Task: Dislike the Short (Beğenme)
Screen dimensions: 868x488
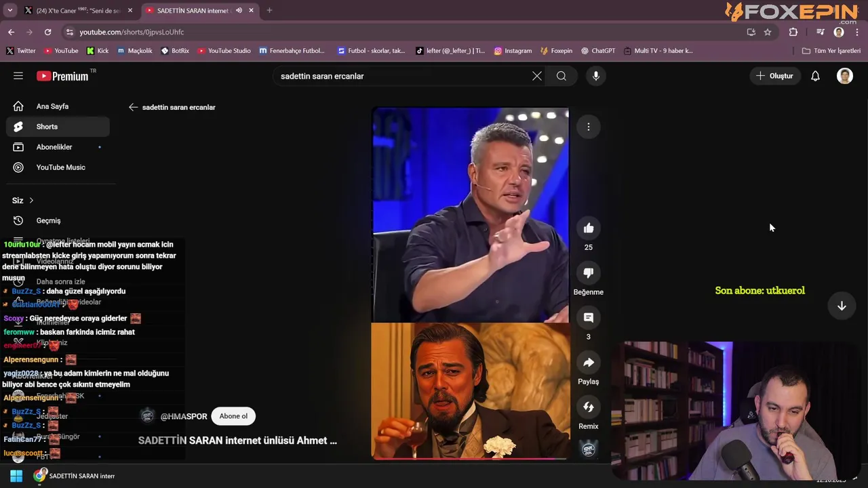Action: (589, 273)
